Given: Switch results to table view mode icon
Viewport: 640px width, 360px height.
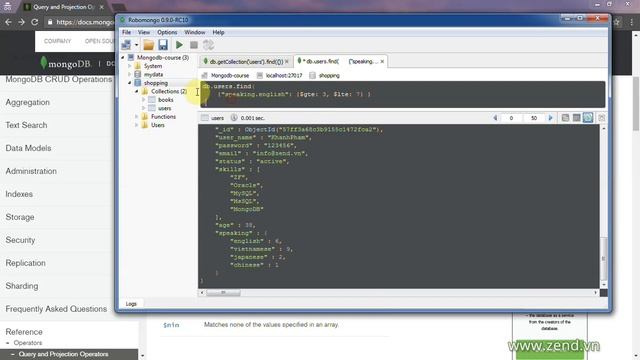Looking at the screenshot, I should (576, 118).
